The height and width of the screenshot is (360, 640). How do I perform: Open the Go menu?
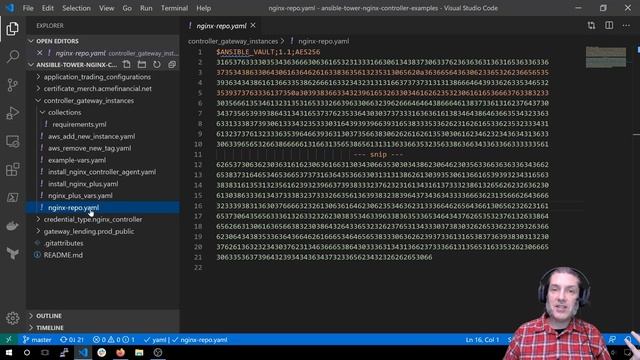click(x=127, y=8)
